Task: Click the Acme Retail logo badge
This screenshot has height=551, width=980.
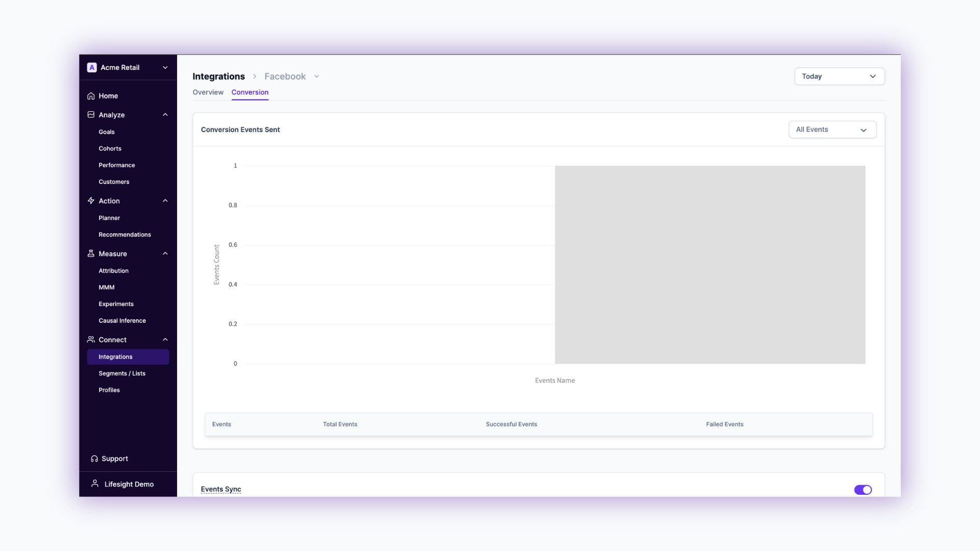Action: 92,67
